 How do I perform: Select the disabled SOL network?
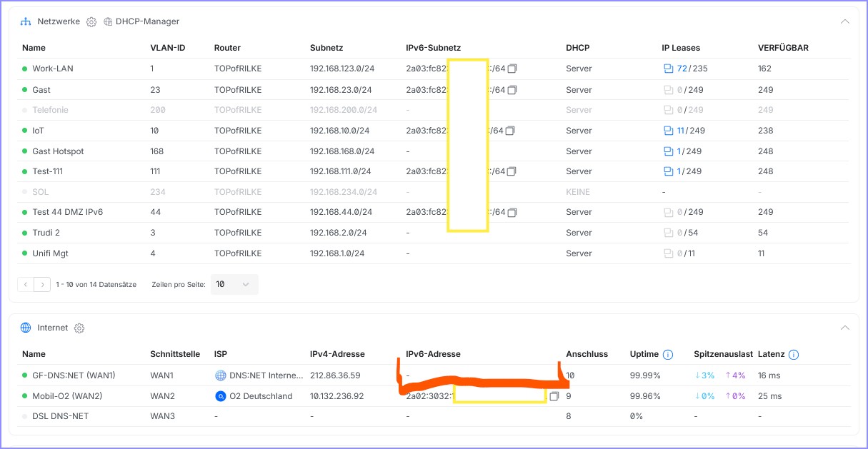pos(41,192)
